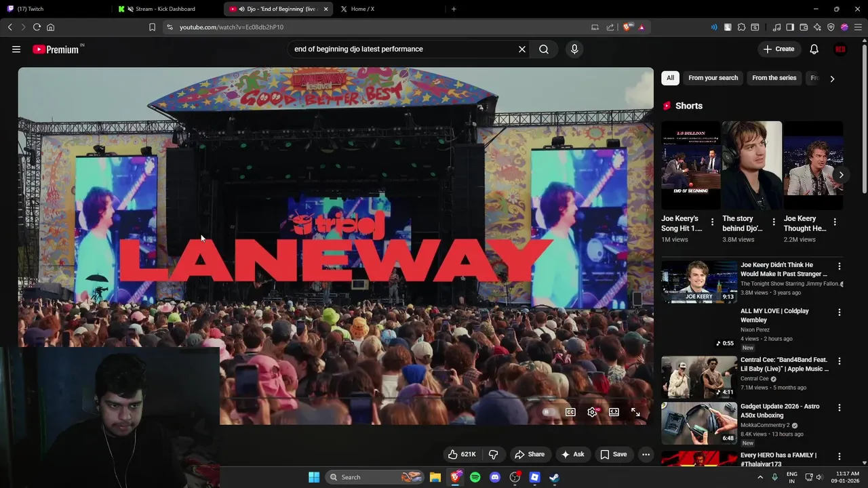
Task: Switch to the Home / X tab
Action: [x=388, y=9]
